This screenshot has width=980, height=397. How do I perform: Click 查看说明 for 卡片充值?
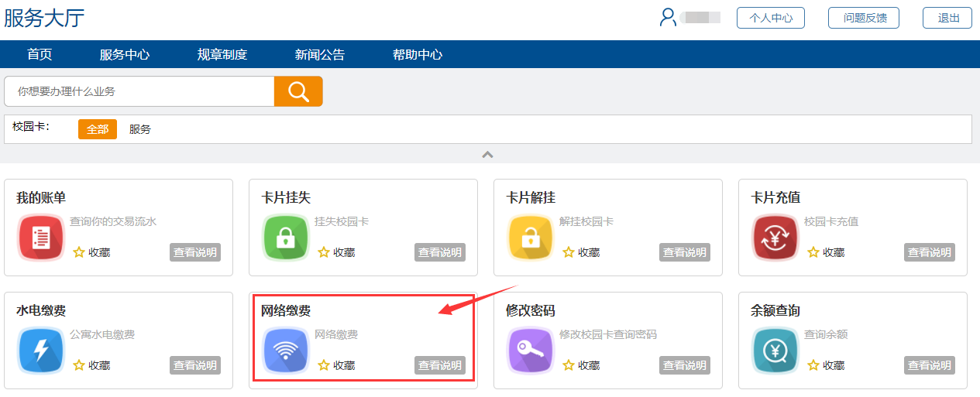930,252
